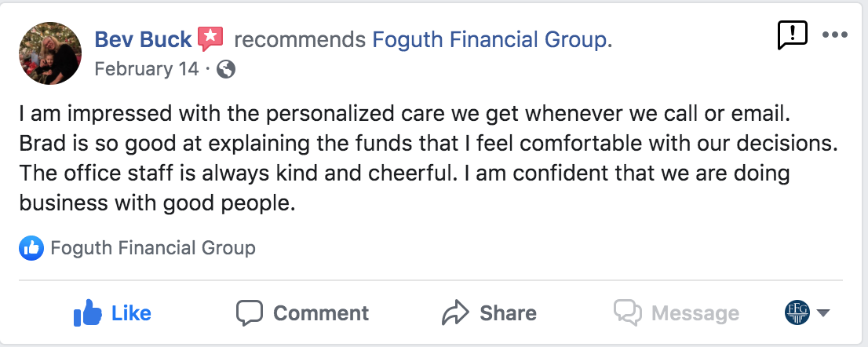Click the red recommendation star badge
868x347 pixels.
[210, 38]
